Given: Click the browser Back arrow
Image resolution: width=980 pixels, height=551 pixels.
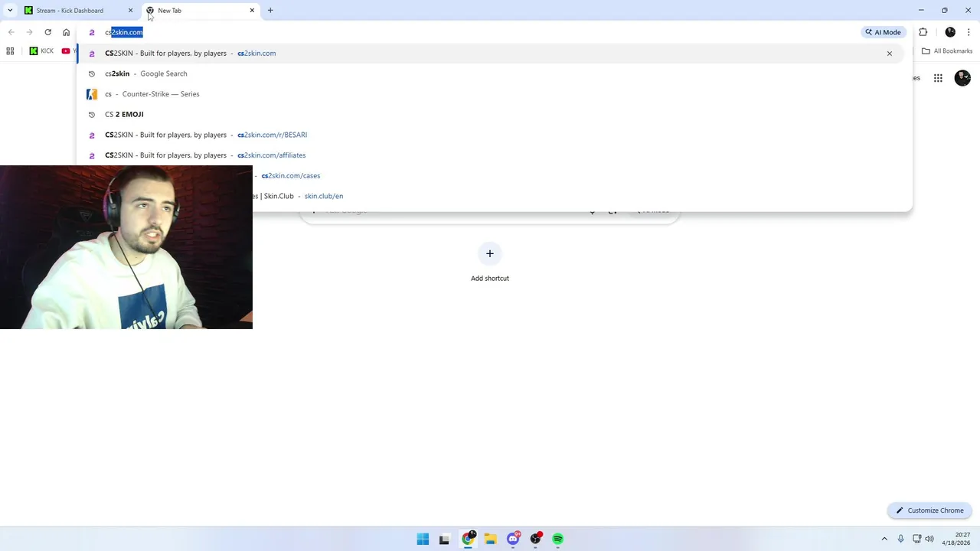Looking at the screenshot, I should (11, 32).
